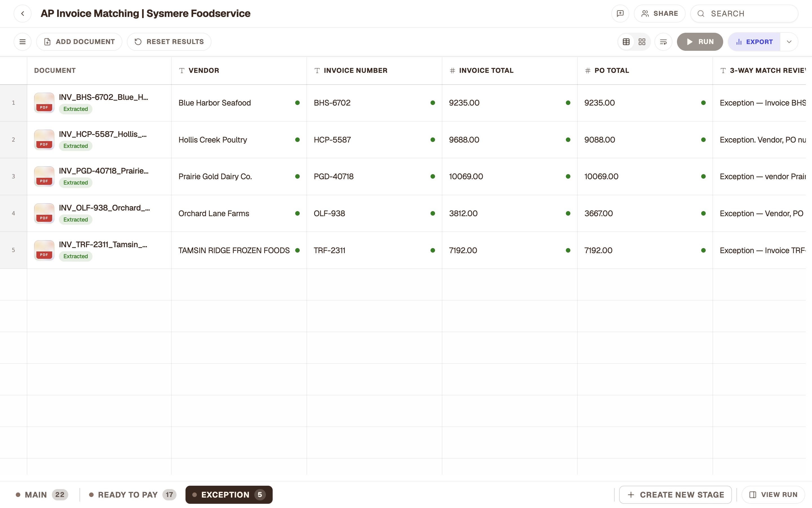This screenshot has height=508, width=812.
Task: Open the add comment icon
Action: click(620, 14)
